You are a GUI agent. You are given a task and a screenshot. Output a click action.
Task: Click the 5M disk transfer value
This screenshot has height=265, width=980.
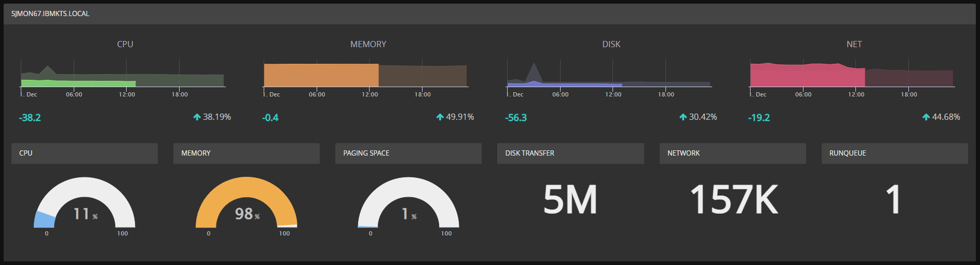click(x=570, y=200)
